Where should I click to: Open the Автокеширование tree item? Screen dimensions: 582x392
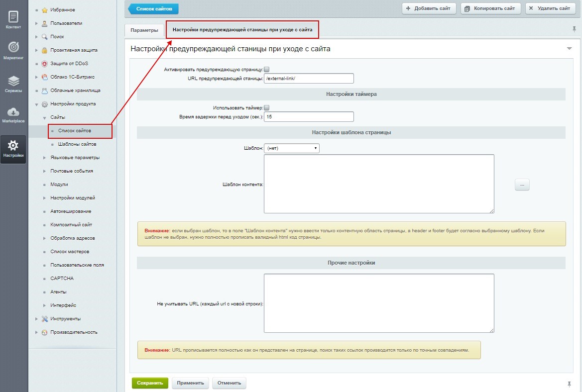71,211
